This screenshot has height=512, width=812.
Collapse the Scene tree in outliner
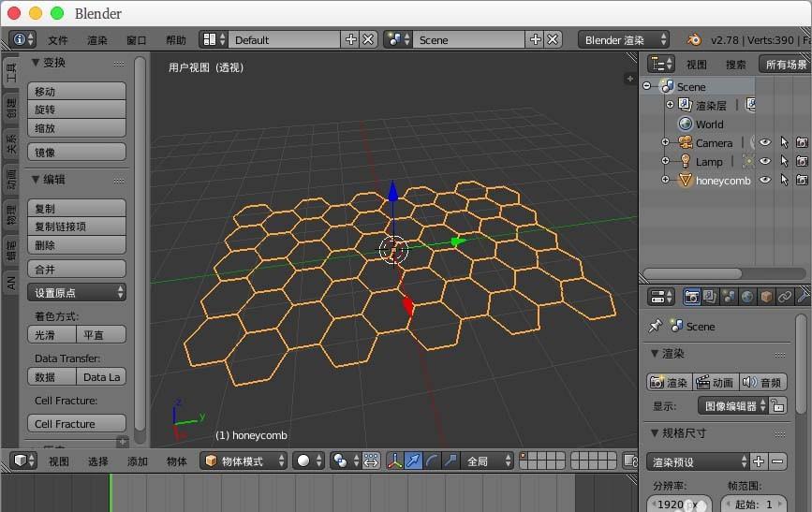click(x=647, y=86)
